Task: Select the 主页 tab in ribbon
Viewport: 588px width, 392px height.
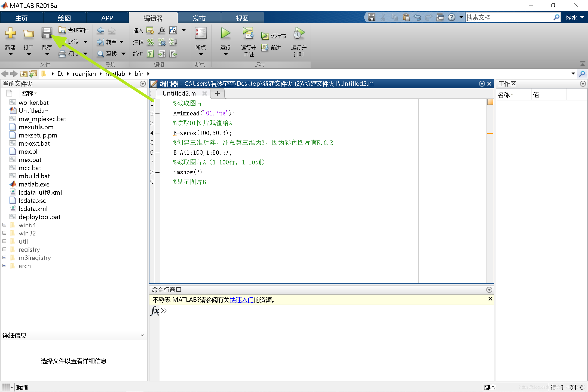Action: tap(22, 17)
